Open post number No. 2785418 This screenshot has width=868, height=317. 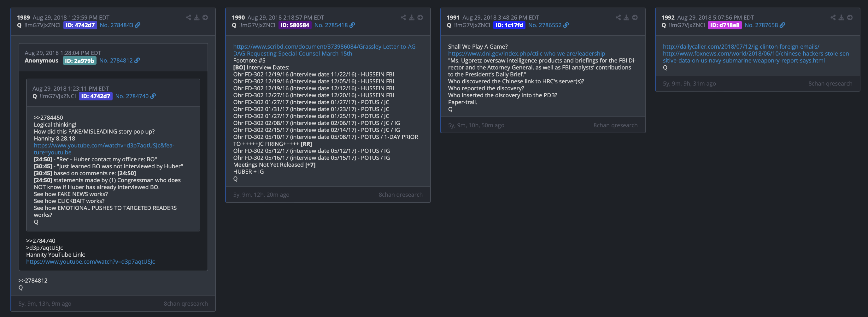(x=331, y=25)
